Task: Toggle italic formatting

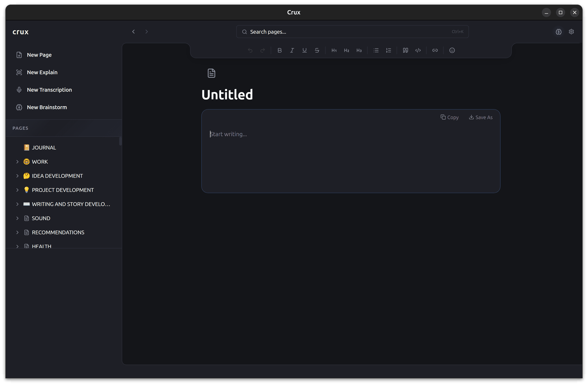Action: (292, 50)
